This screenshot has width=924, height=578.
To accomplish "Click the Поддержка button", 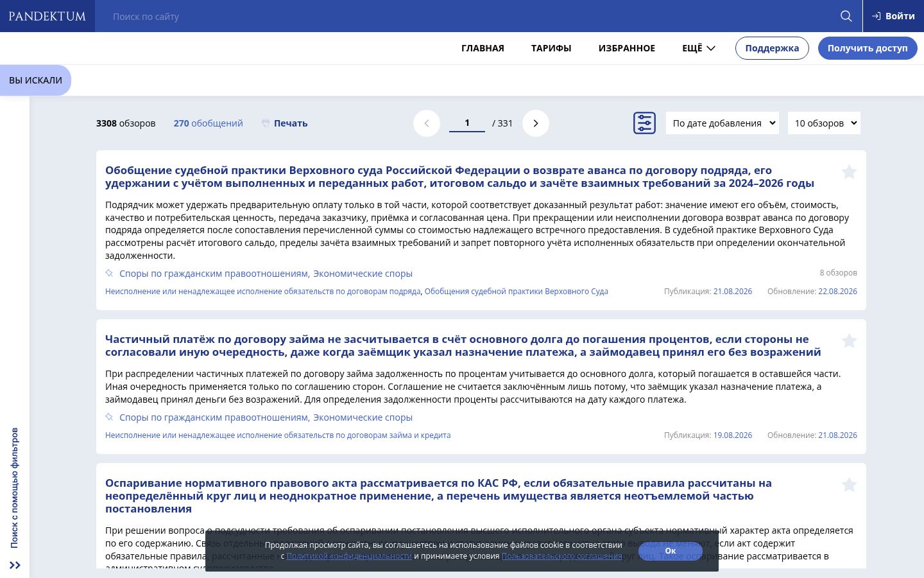I will [x=772, y=48].
